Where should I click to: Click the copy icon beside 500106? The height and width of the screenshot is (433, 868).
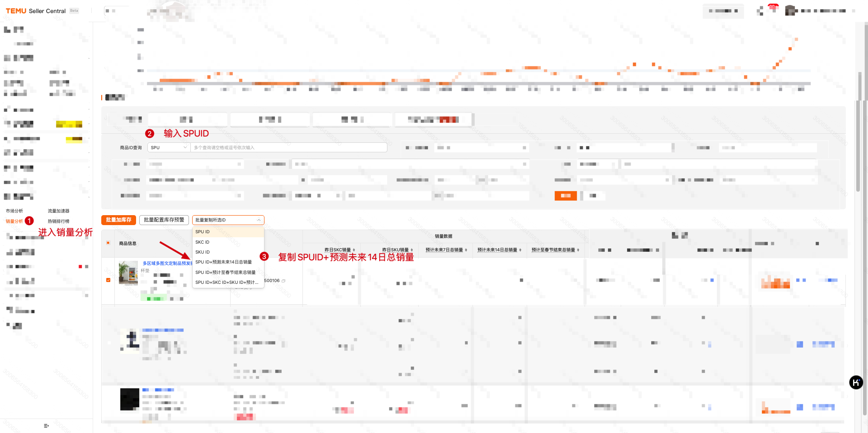point(283,281)
